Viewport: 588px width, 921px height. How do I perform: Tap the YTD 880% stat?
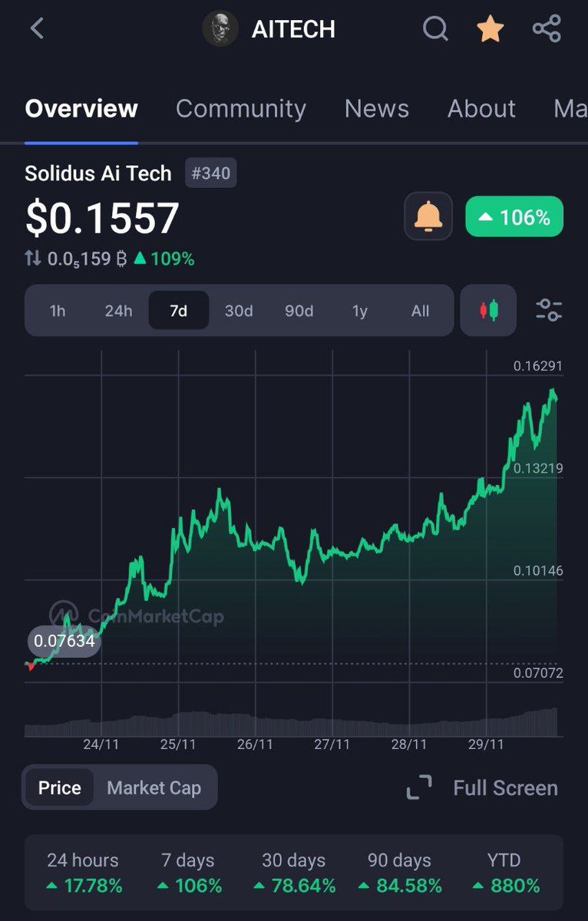point(505,873)
